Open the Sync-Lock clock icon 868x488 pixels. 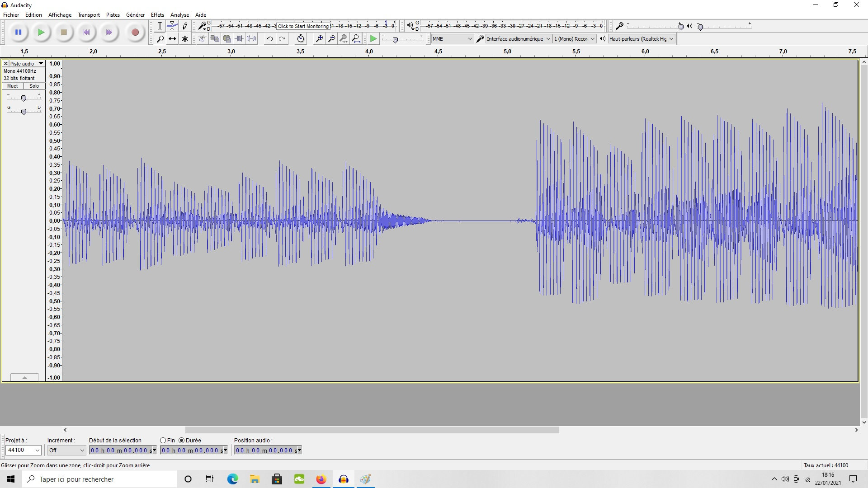(x=301, y=39)
